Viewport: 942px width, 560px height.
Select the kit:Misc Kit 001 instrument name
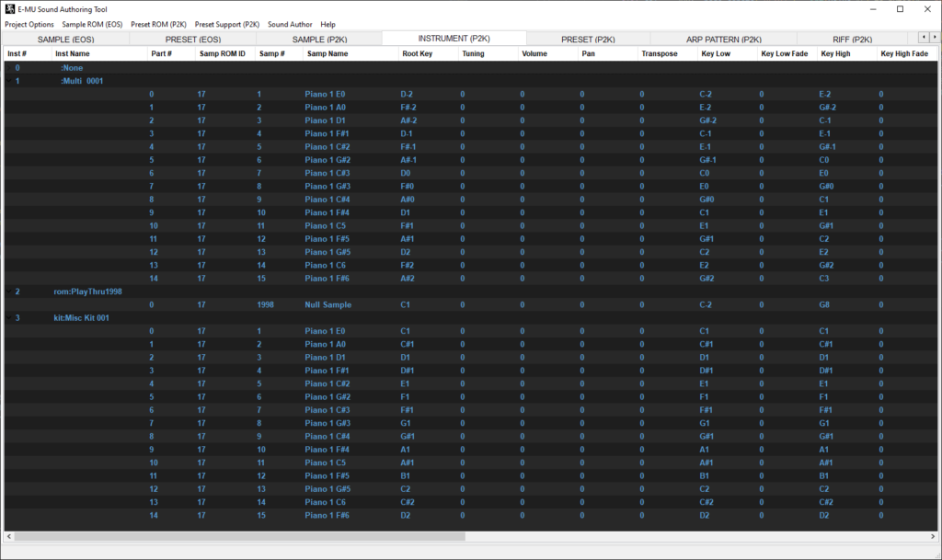click(x=81, y=318)
